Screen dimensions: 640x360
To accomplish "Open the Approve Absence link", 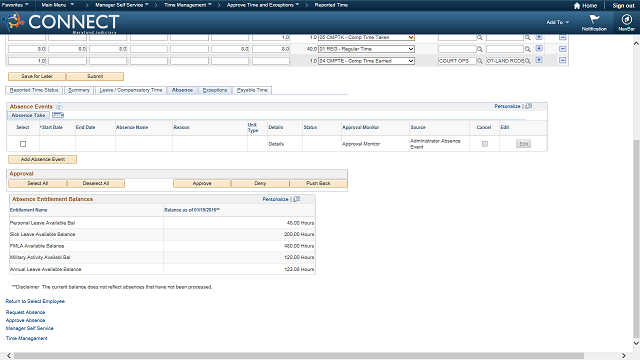I will (x=25, y=320).
